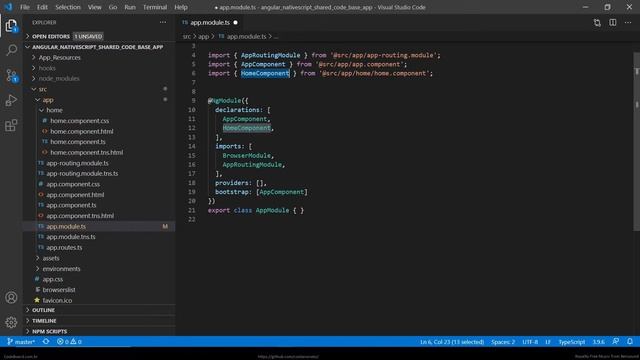Open Explorer panel ellipsis menu
Screen dimensions: 640x360
pos(163,22)
